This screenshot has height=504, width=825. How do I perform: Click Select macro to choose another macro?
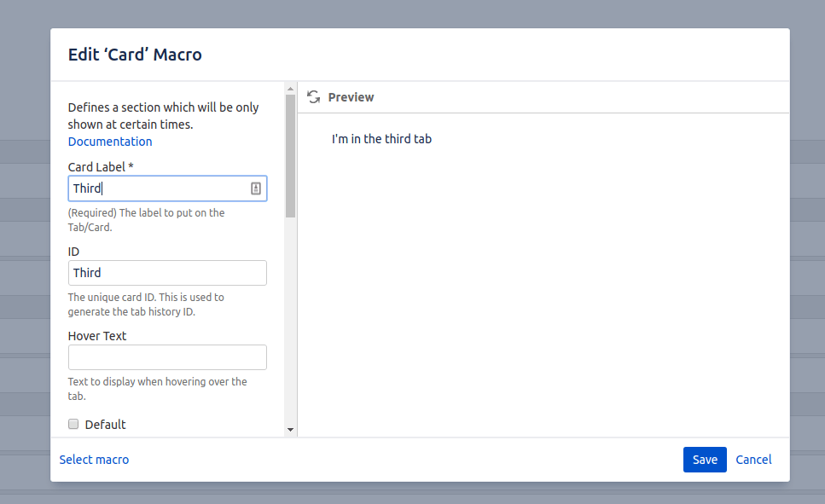coord(94,459)
